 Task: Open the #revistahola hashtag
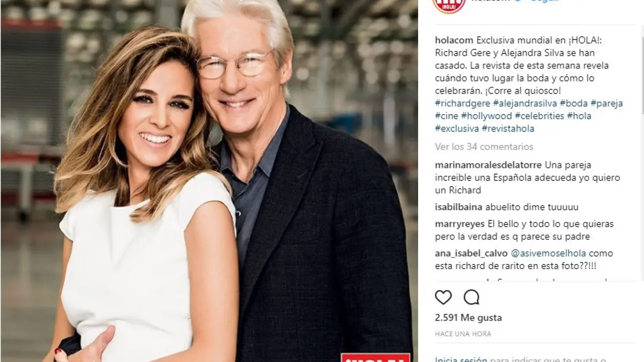(x=508, y=129)
